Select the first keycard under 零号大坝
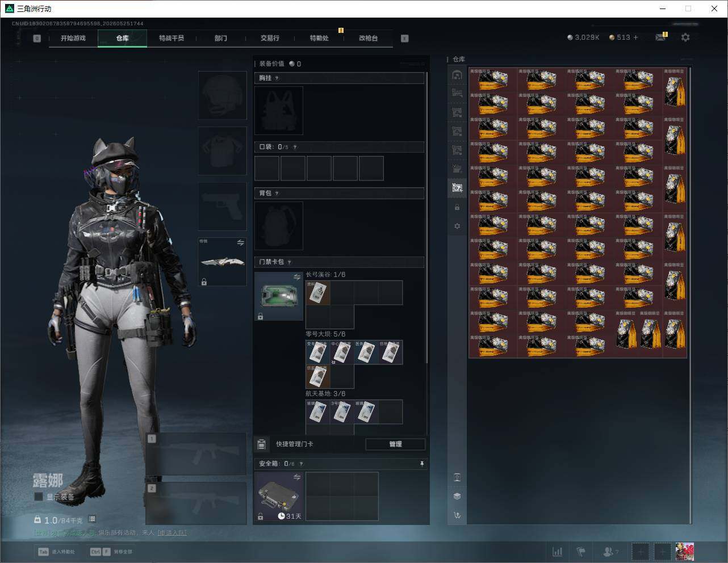Image resolution: width=728 pixels, height=563 pixels. pos(318,352)
